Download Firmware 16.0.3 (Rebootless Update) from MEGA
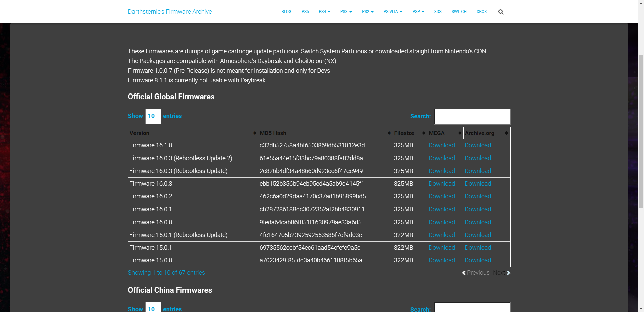Viewport: 644px width, 312px height. pyautogui.click(x=442, y=171)
